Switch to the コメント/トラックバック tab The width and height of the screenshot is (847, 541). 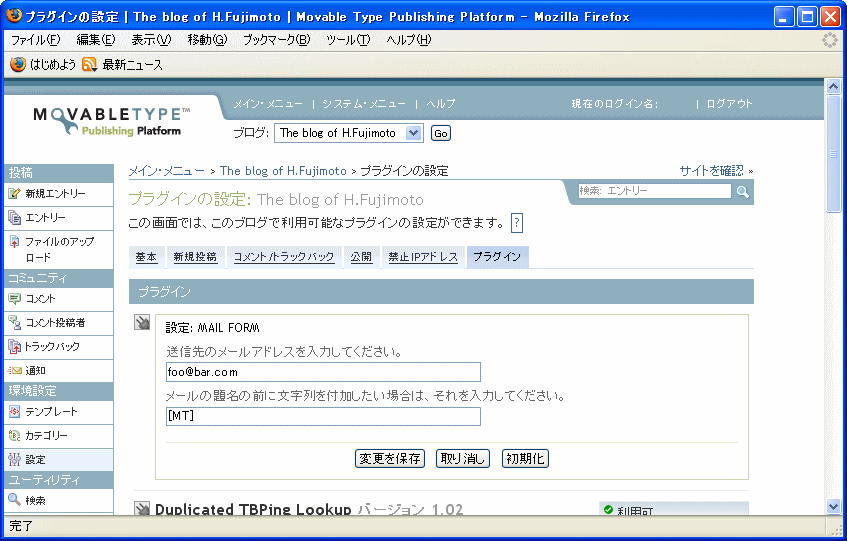(284, 257)
